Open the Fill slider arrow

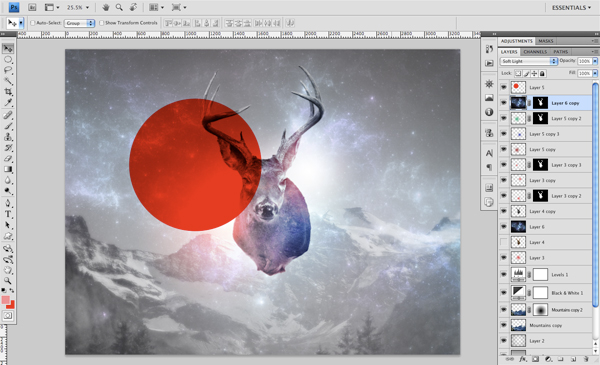pos(595,73)
